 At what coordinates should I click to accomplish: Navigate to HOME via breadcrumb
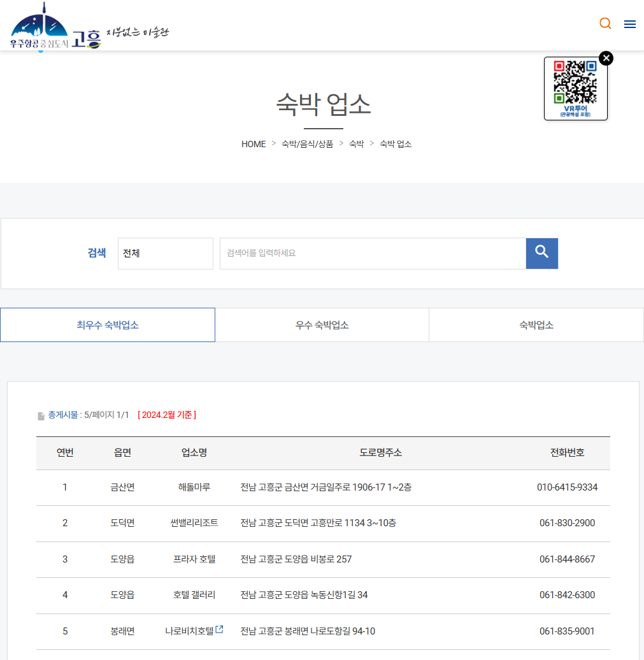(x=253, y=144)
